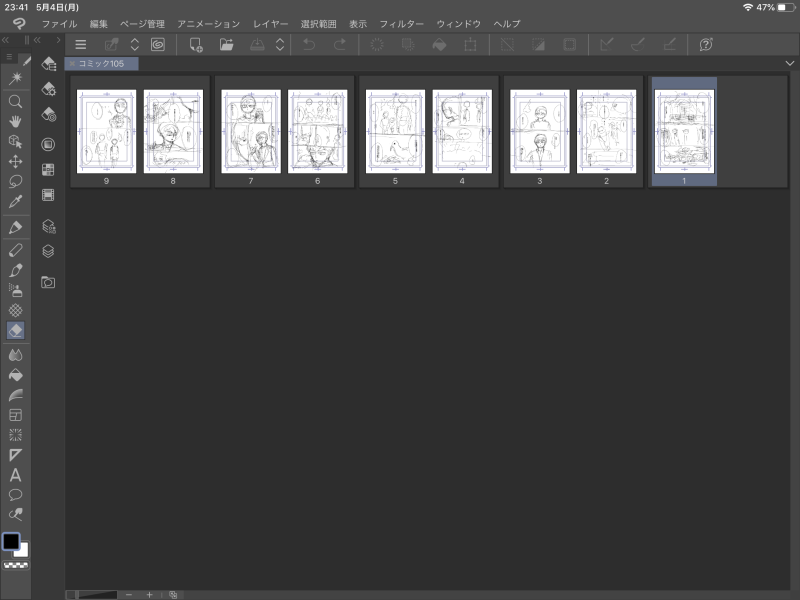800x600 pixels.
Task: Open page 5 thumbnail
Action: (x=395, y=132)
